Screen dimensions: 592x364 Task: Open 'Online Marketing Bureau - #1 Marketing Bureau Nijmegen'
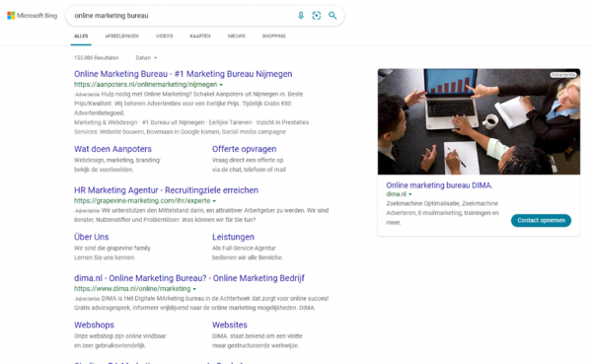184,74
